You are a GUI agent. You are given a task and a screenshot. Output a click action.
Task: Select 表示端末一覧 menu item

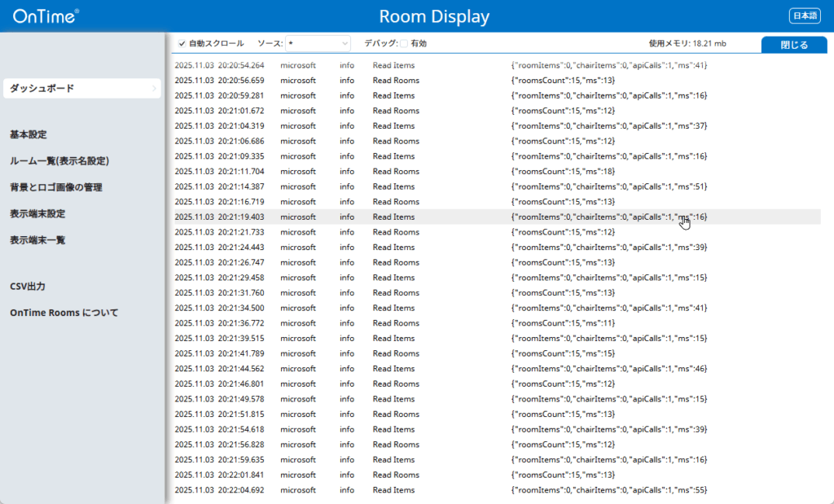coord(37,240)
